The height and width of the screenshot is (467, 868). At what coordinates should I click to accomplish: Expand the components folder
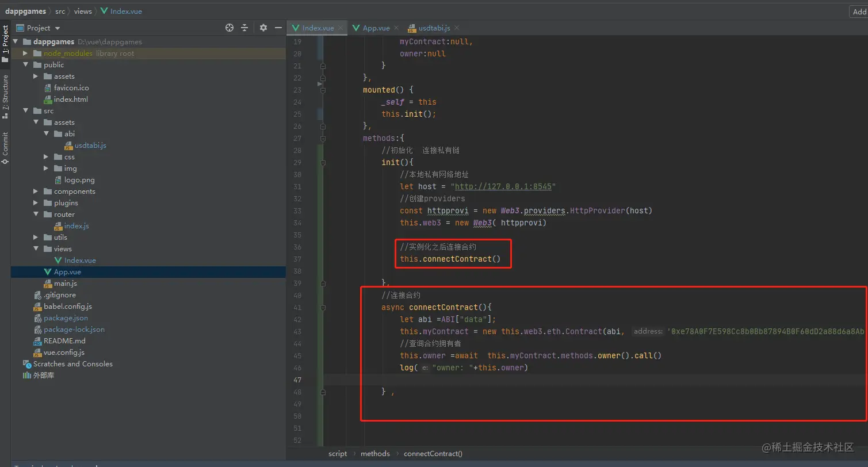click(36, 192)
